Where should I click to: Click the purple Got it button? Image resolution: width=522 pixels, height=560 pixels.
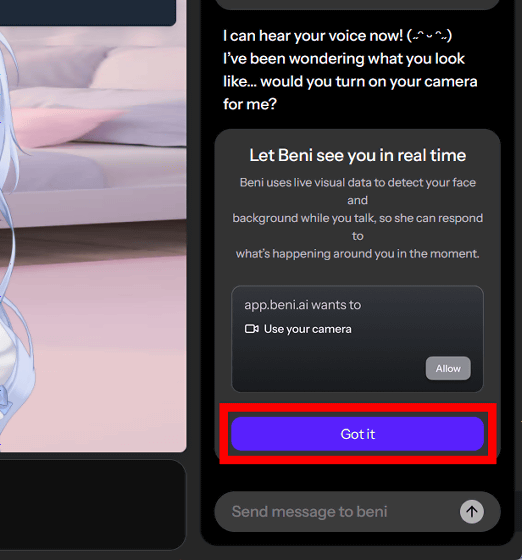pyautogui.click(x=357, y=434)
